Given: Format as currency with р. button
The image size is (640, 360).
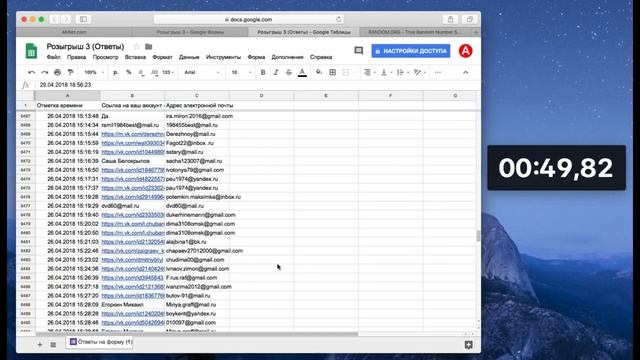Looking at the screenshot, I should click(x=116, y=72).
